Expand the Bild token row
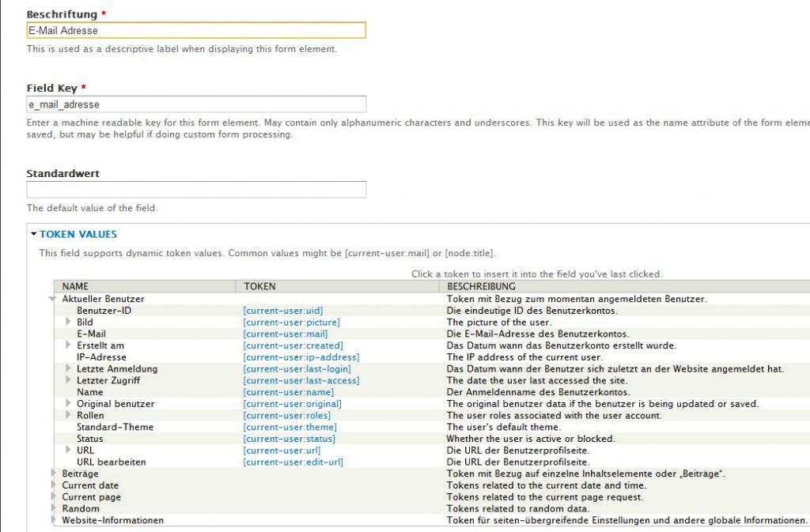This screenshot has width=810, height=532. tap(69, 323)
